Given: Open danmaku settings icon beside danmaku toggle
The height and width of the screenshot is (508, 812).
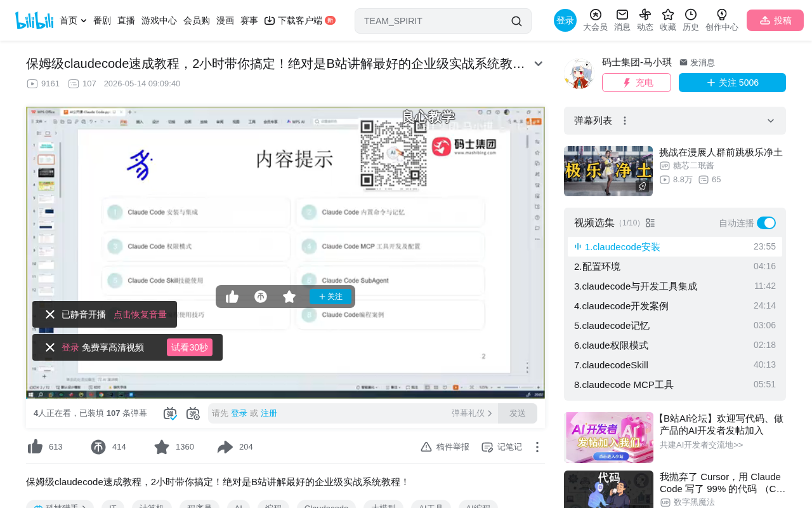Looking at the screenshot, I should (x=193, y=413).
